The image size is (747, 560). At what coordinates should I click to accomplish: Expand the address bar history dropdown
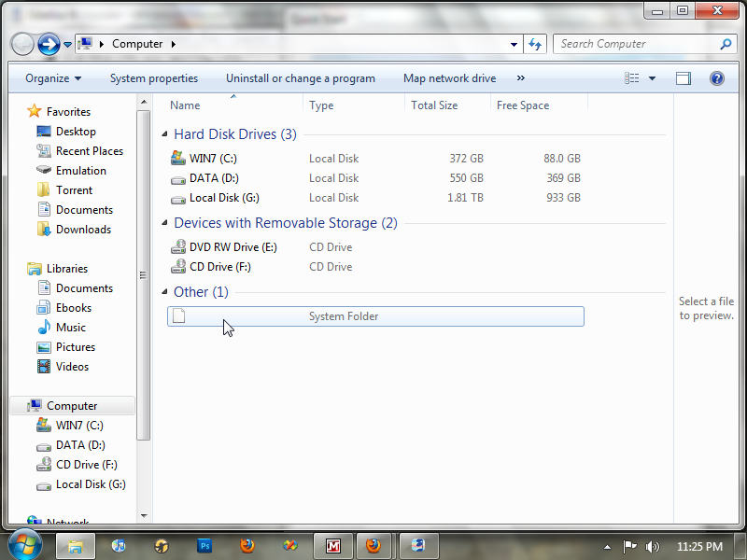(514, 44)
